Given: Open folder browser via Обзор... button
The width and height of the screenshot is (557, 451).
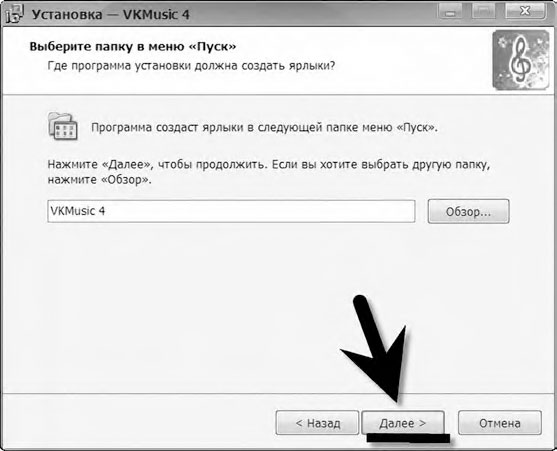Looking at the screenshot, I should coord(468,211).
